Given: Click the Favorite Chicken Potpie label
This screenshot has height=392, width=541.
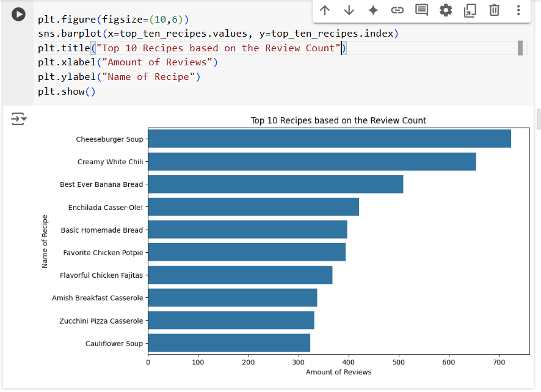Looking at the screenshot, I should (103, 253).
